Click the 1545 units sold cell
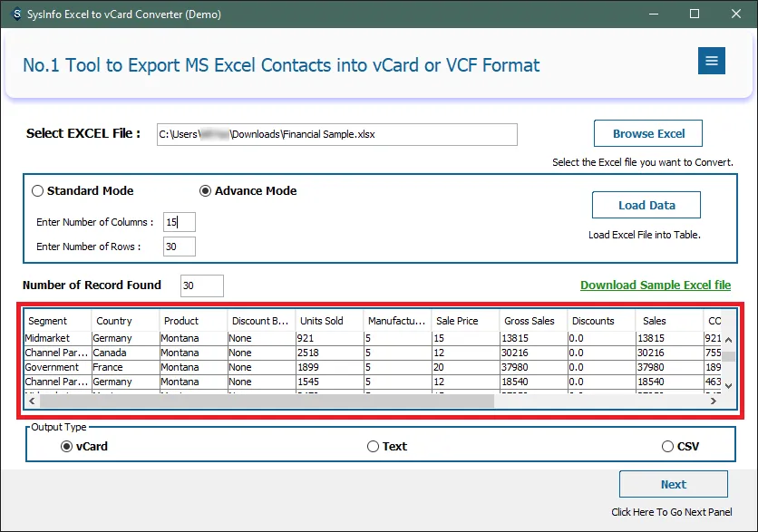Image resolution: width=758 pixels, height=532 pixels. click(x=329, y=382)
